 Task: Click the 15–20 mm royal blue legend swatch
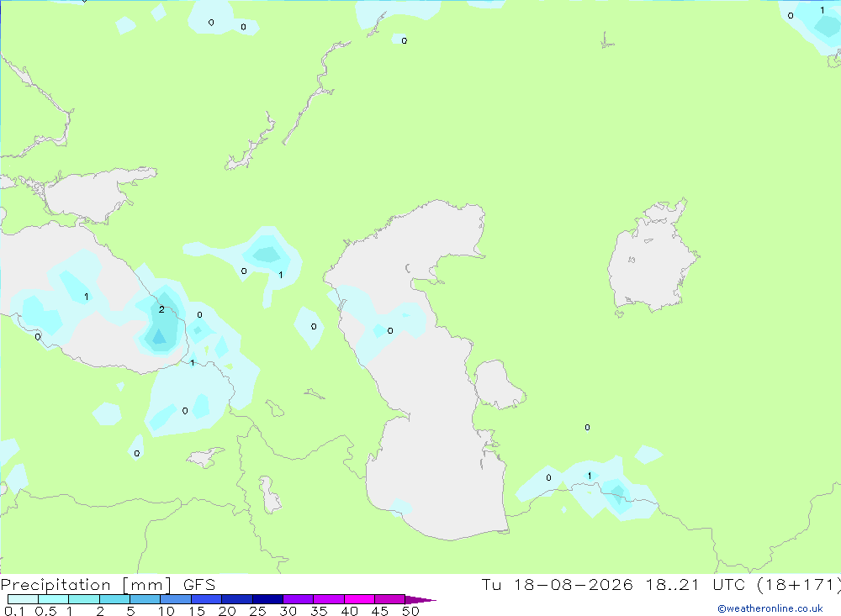(x=206, y=599)
